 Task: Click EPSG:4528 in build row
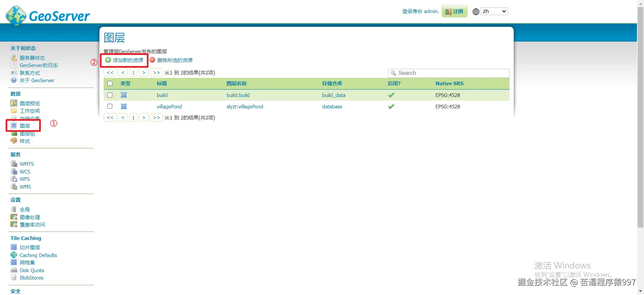pos(448,95)
